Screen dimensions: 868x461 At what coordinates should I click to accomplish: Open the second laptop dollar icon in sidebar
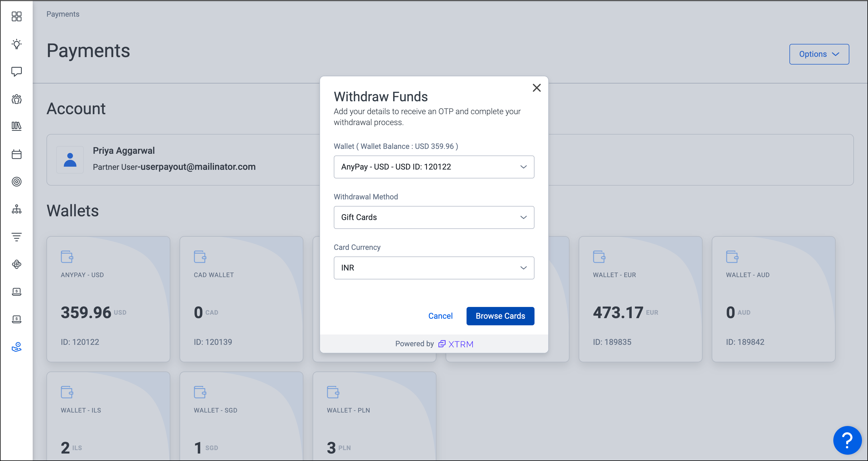[x=17, y=319]
